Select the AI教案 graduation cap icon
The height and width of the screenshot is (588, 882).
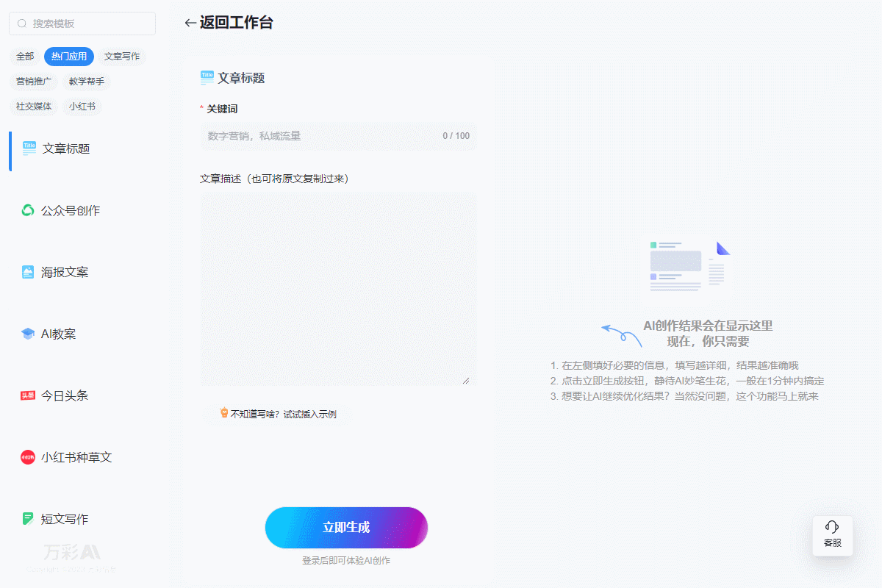(28, 334)
